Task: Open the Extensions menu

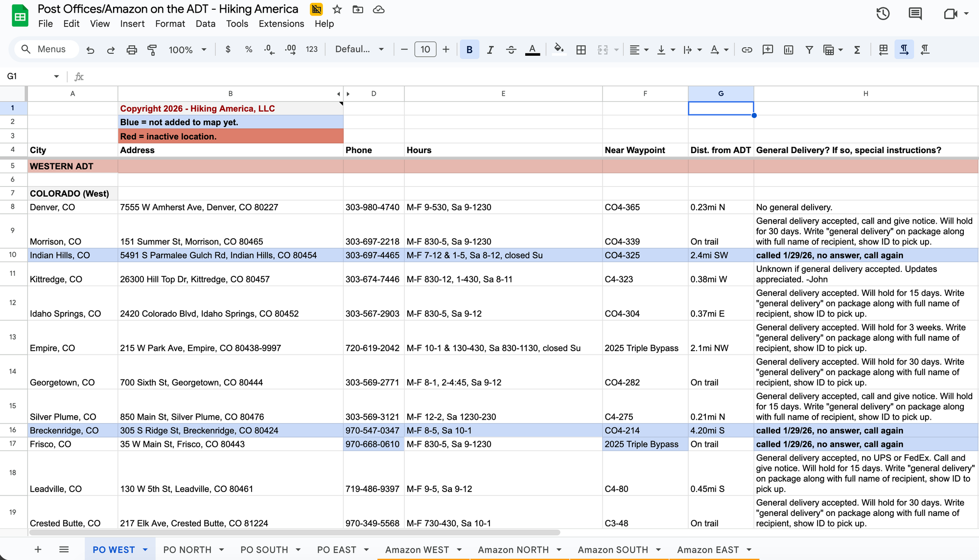Action: 281,23
